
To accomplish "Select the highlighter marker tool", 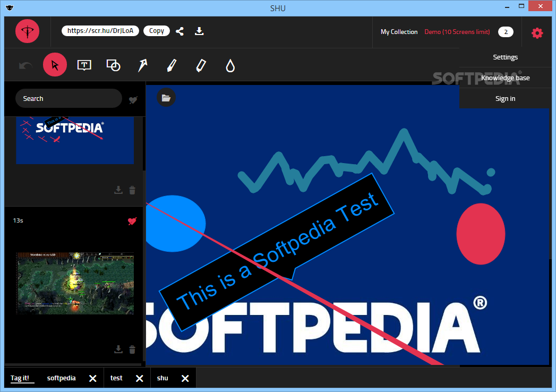I will [201, 66].
